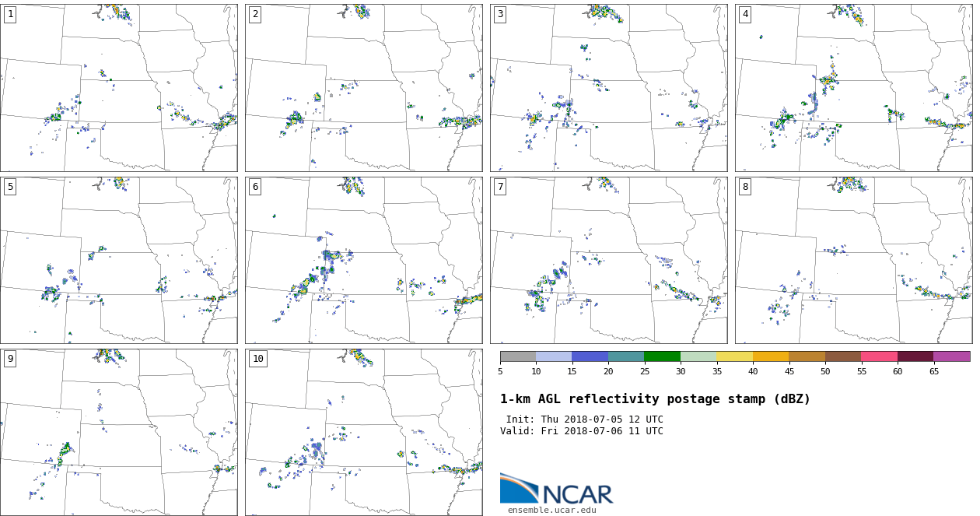Pick the gray 5-10 dBZ swatch
The width and height of the screenshot is (980, 516).
tap(518, 356)
